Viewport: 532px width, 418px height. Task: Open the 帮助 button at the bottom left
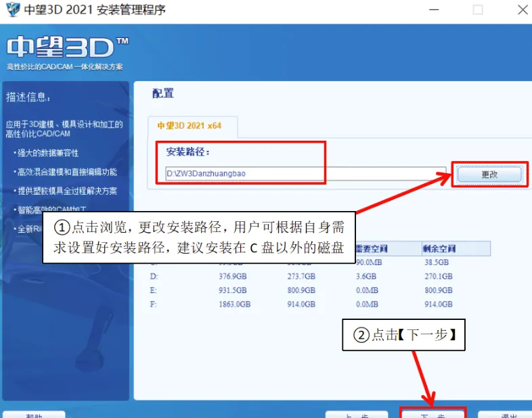(34, 414)
